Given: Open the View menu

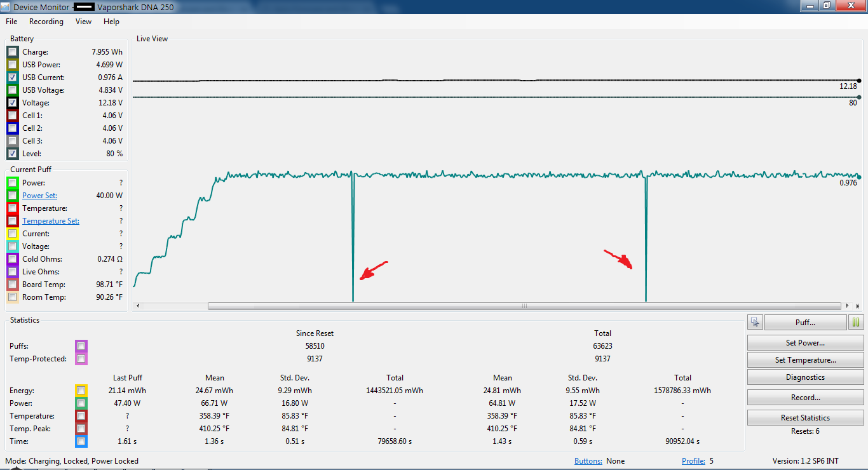Looking at the screenshot, I should pos(83,22).
